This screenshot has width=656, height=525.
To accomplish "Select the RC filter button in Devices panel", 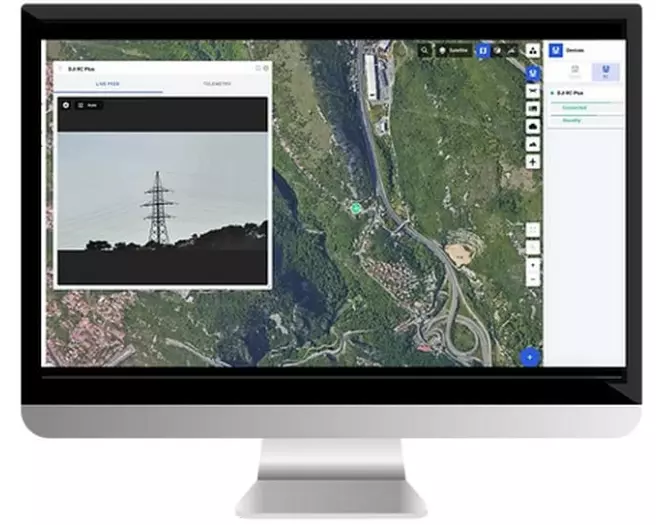I will point(605,71).
